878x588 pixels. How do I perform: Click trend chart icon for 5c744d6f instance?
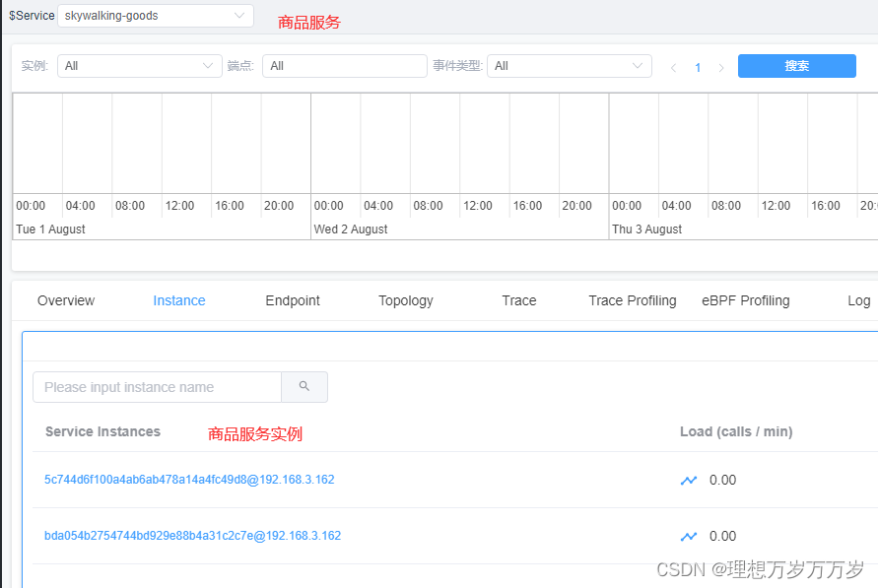point(689,480)
